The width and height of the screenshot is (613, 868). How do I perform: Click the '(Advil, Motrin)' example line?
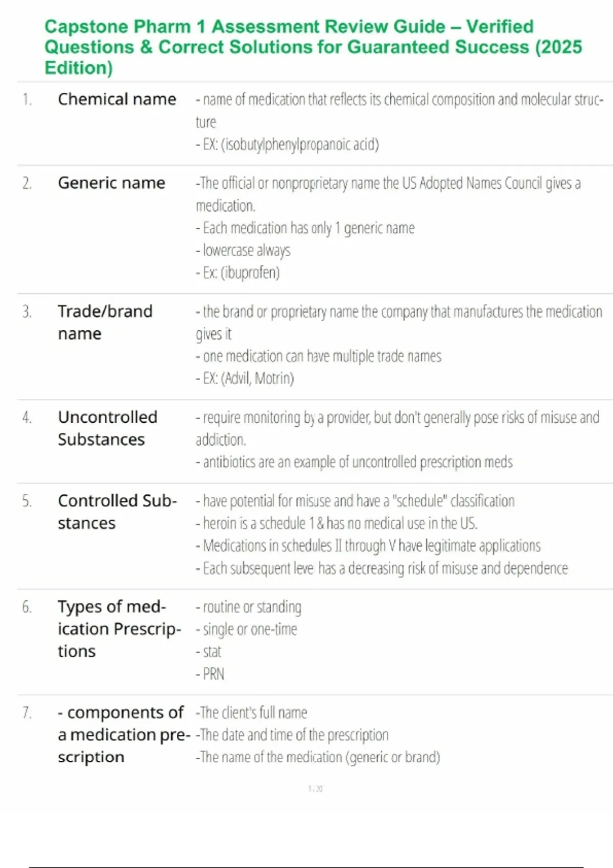pos(245,378)
